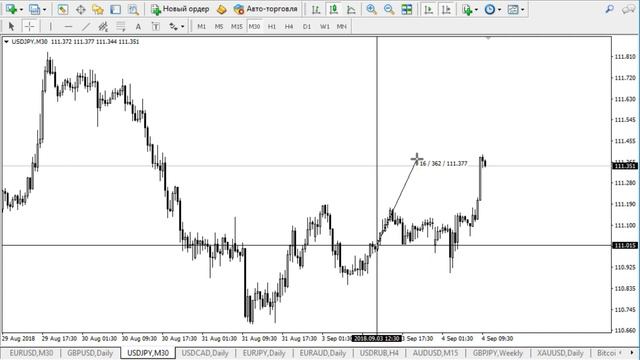Open the New Chart dropdown arrow
This screenshot has height=360, width=640.
[22, 10]
